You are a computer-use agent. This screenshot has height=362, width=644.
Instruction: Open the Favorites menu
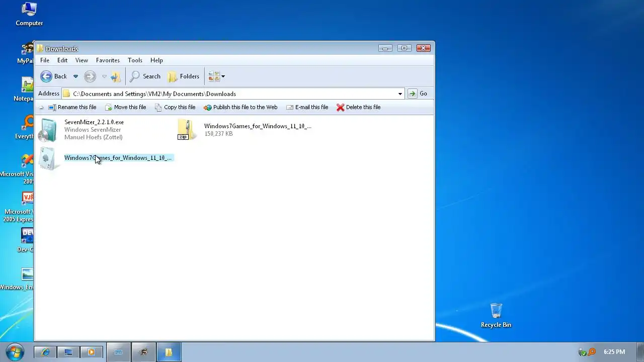pyautogui.click(x=108, y=60)
